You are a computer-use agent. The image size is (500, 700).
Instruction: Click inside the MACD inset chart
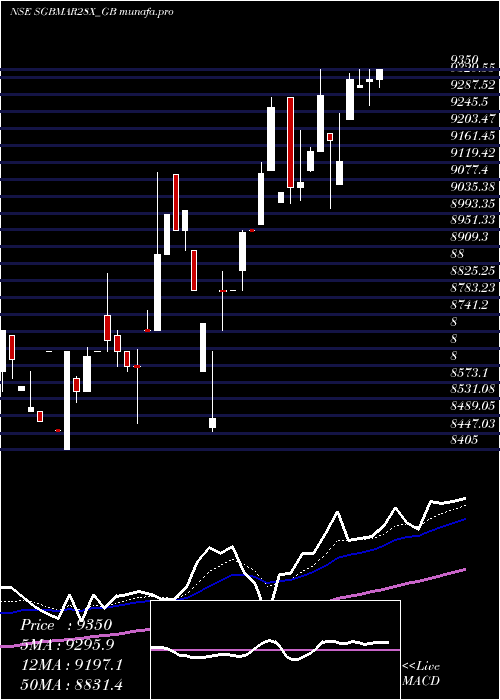click(275, 650)
